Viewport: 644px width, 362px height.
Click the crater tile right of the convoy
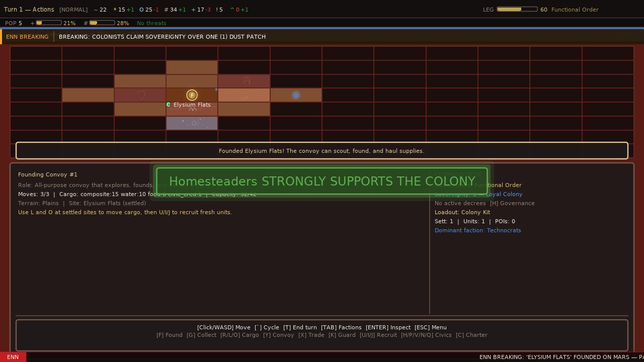(244, 95)
